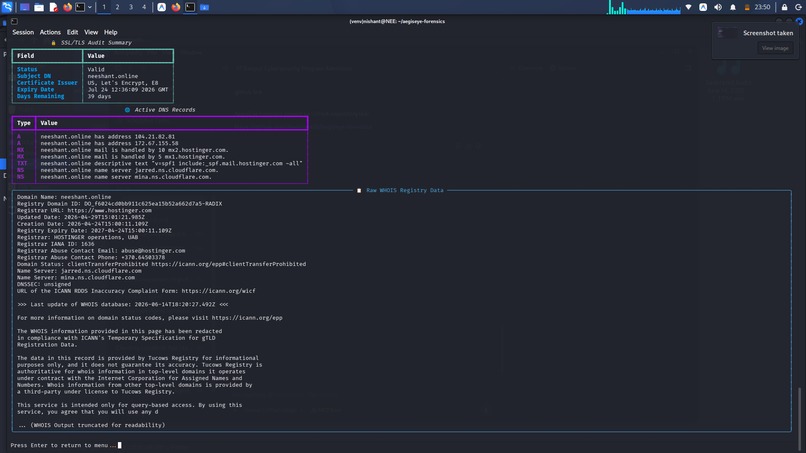Click the 'Certificate Issuer' field label
This screenshot has width=806, height=453.
click(x=47, y=83)
